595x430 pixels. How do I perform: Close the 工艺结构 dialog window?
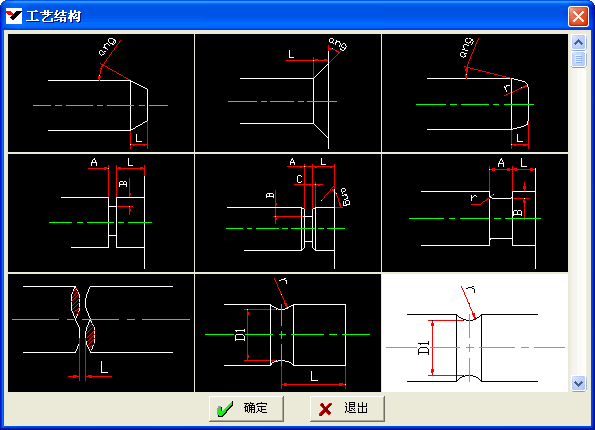[x=578, y=17]
